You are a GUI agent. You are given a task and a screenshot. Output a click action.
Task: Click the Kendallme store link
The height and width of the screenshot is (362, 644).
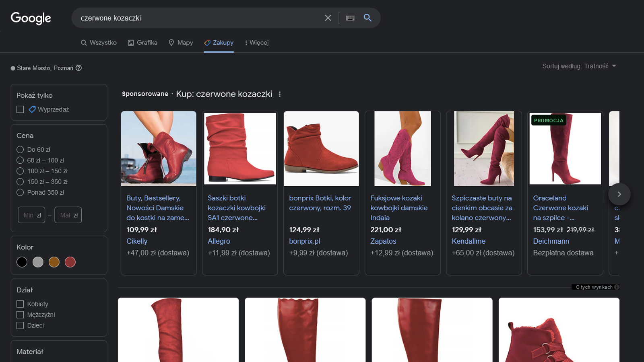(469, 241)
